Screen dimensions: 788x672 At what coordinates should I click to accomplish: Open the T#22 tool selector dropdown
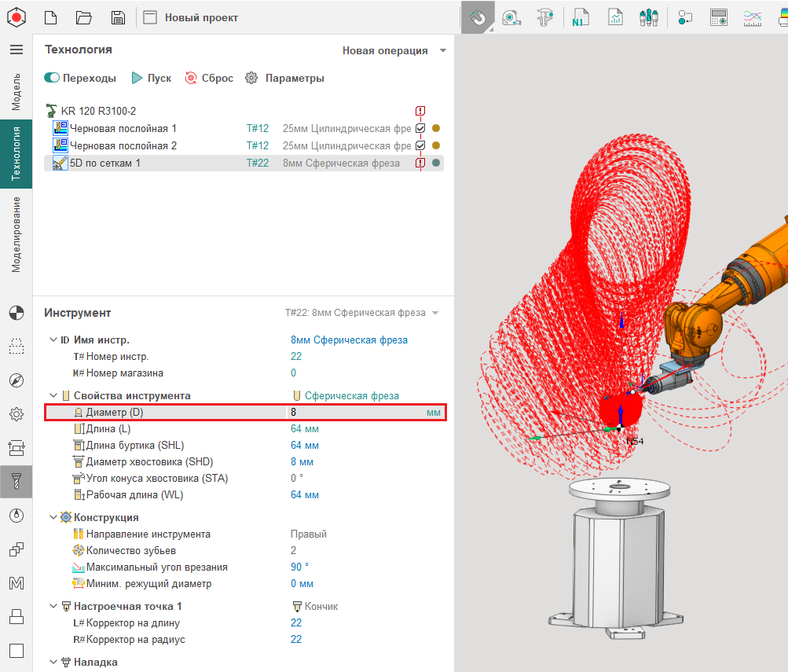(362, 313)
